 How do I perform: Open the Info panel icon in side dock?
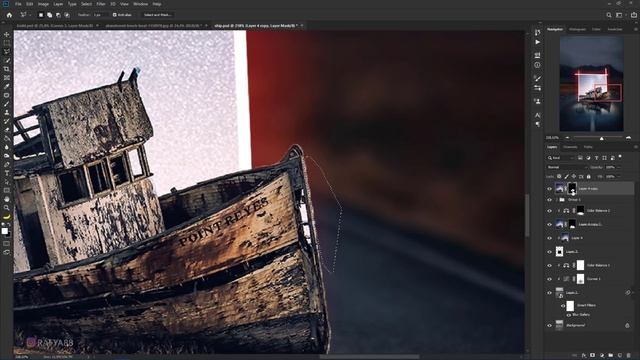[x=538, y=65]
